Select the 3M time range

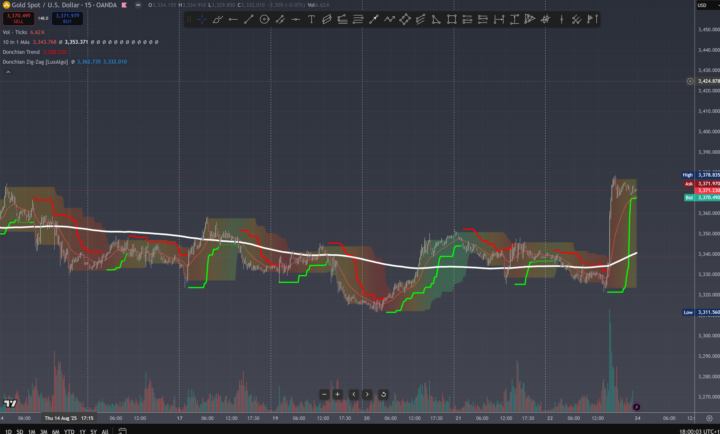(x=44, y=431)
